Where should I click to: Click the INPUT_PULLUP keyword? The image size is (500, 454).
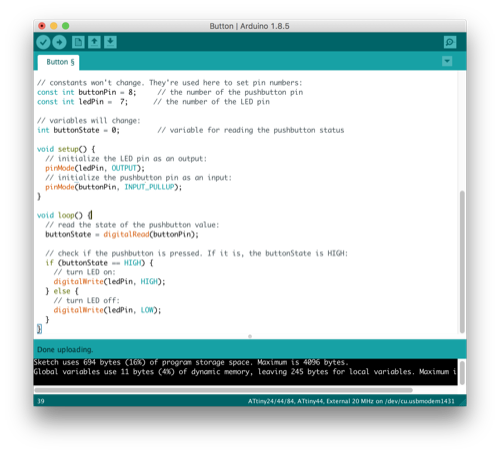pos(149,187)
